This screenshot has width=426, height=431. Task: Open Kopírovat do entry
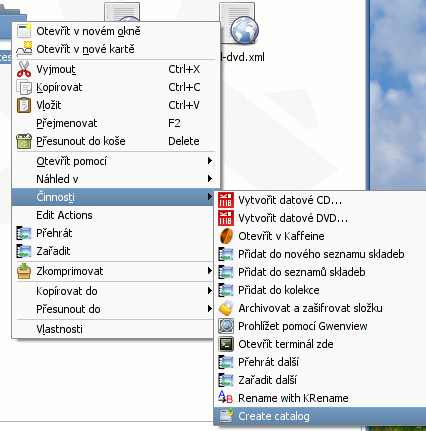point(113,291)
